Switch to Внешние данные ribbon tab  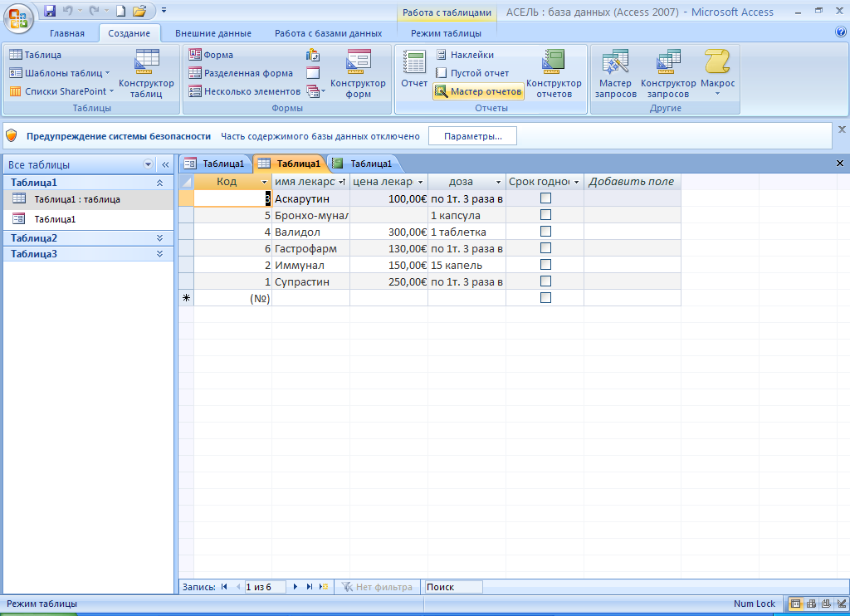[x=213, y=33]
